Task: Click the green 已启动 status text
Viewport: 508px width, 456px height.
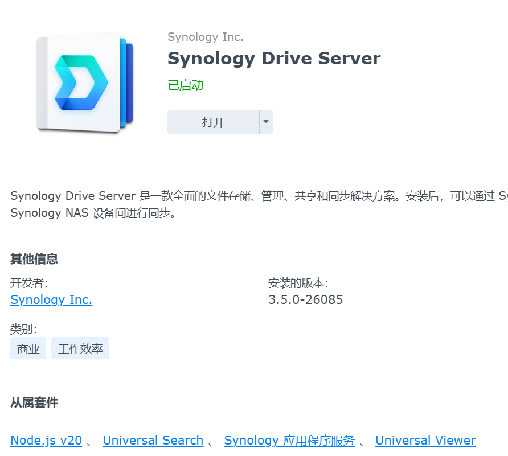Action: click(x=185, y=85)
